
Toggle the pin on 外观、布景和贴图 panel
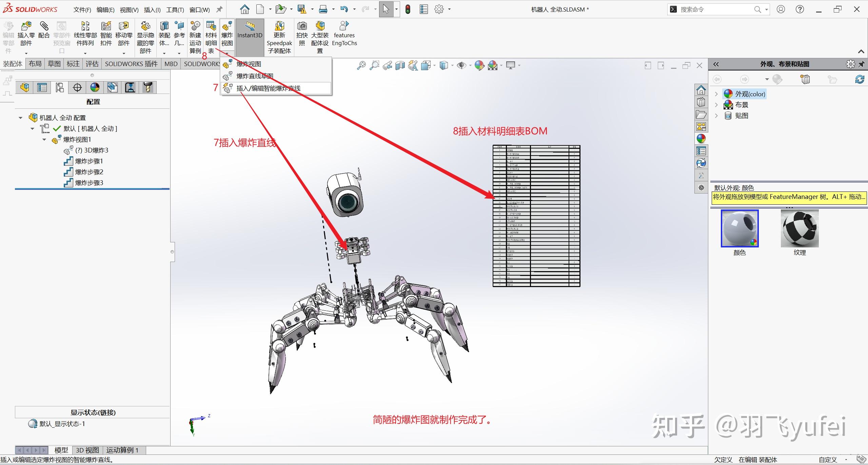[862, 64]
